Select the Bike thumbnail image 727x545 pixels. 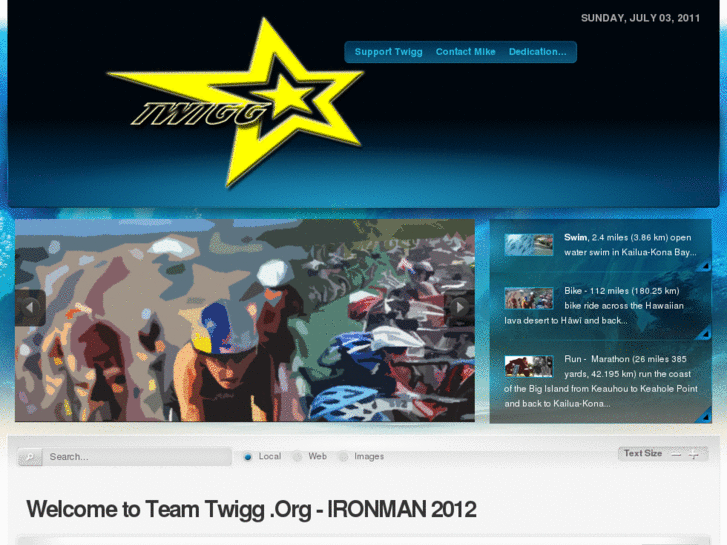[529, 298]
